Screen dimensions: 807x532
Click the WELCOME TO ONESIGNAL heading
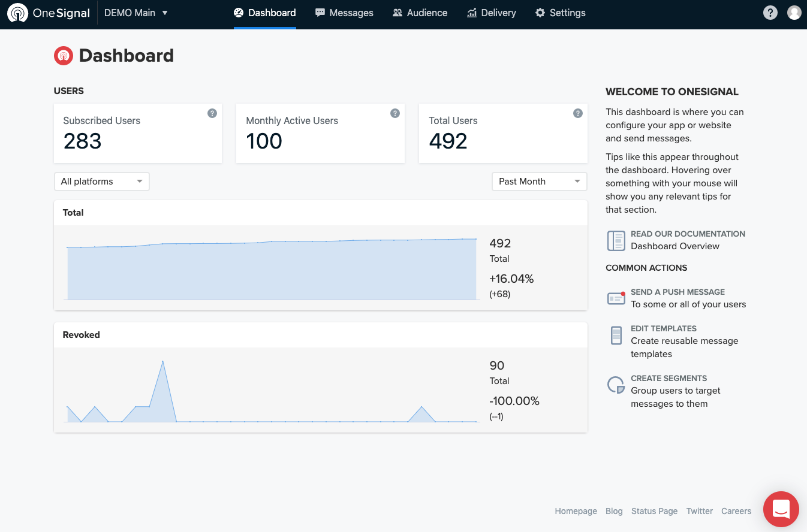(672, 92)
